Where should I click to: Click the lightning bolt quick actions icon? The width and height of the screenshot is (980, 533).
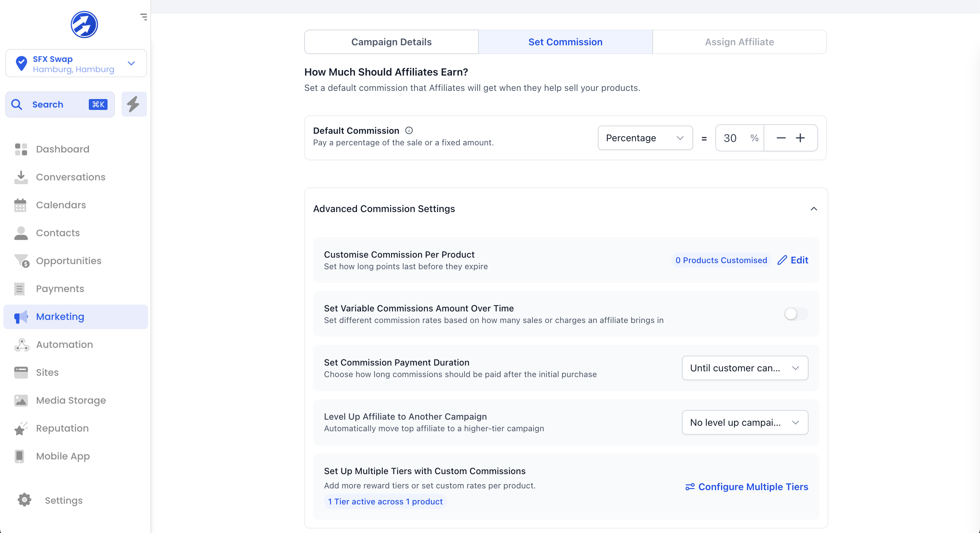tap(133, 104)
